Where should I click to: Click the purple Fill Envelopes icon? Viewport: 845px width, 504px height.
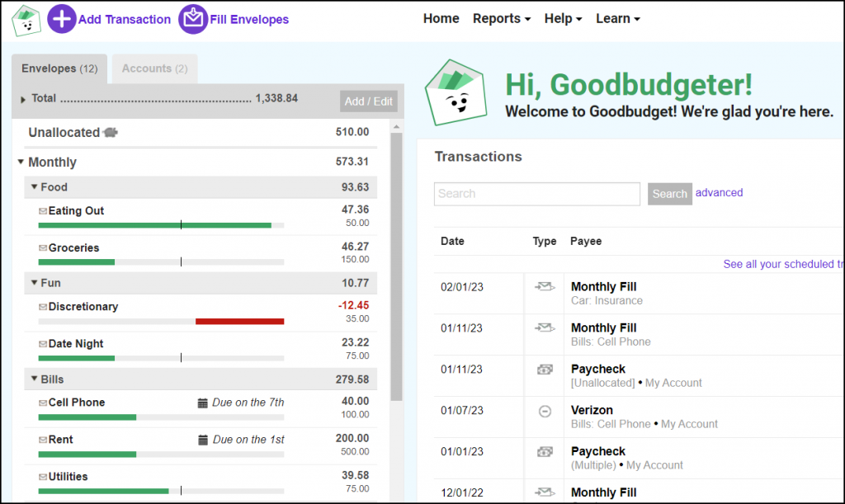(193, 19)
